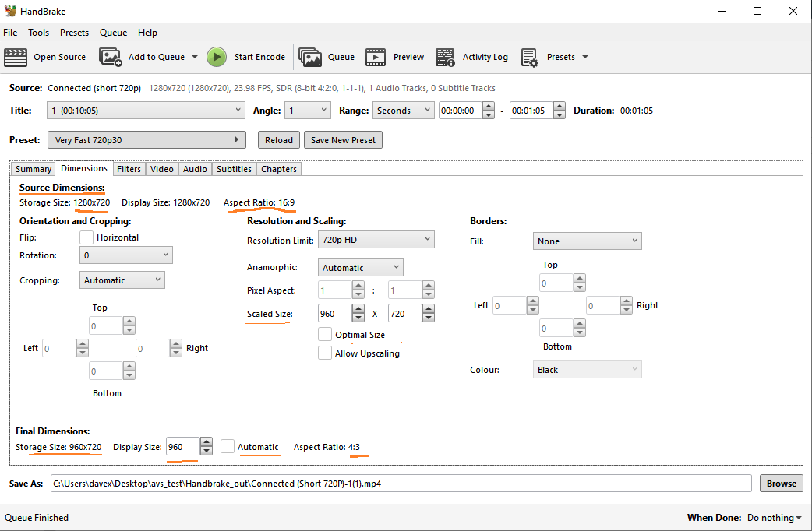Tick the Automatic display size checkbox

(x=228, y=446)
